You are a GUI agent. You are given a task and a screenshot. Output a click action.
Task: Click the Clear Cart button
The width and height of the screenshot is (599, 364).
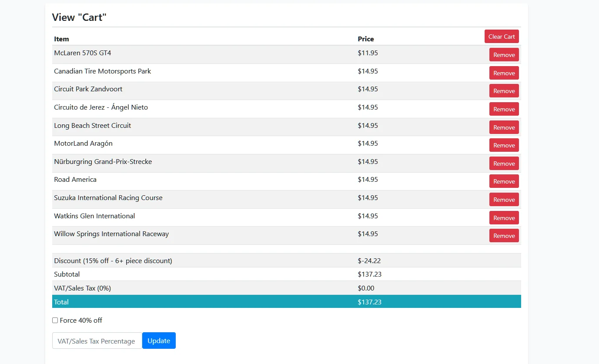pyautogui.click(x=501, y=37)
